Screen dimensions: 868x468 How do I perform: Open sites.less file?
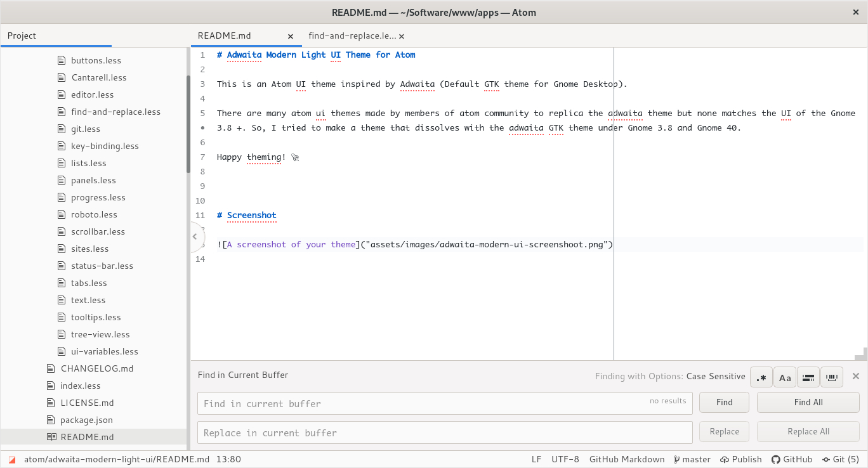[89, 249]
